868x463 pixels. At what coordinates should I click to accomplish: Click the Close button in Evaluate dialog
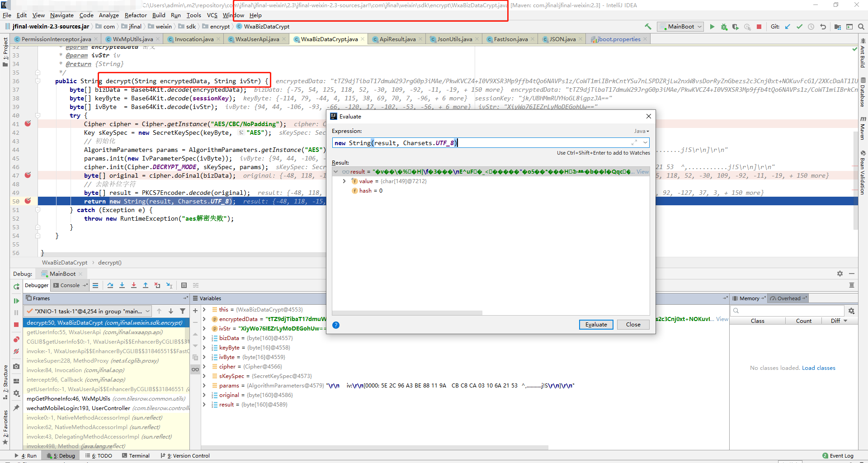coord(633,325)
